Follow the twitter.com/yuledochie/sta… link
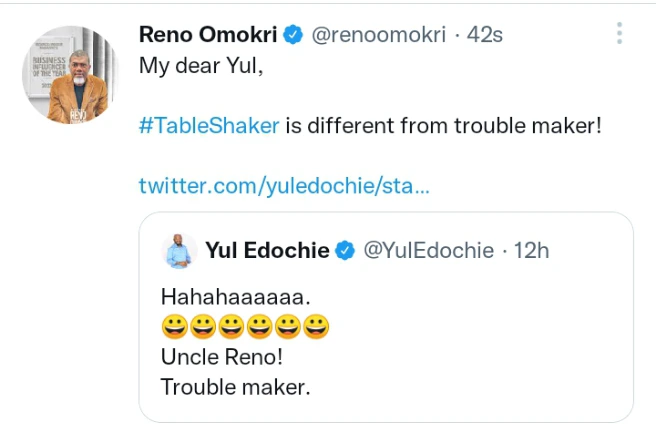 click(x=285, y=185)
